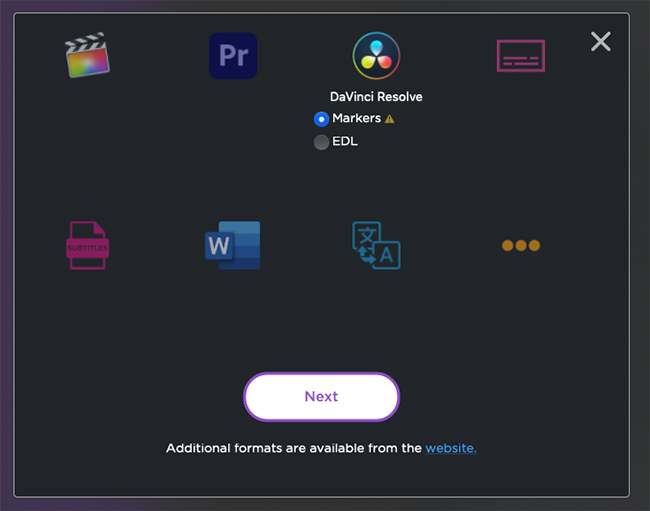Open the translation export icon
Viewport: 650px width, 511px height.
(x=376, y=245)
